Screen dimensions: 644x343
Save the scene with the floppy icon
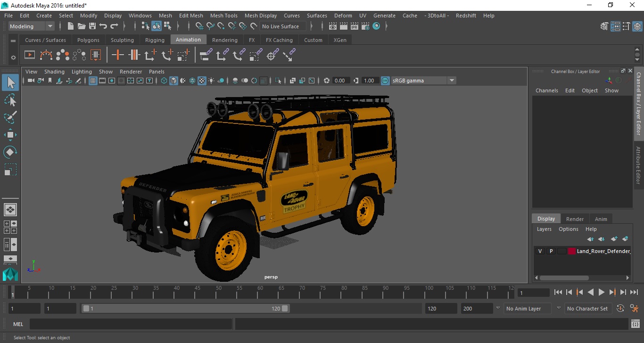(x=92, y=26)
